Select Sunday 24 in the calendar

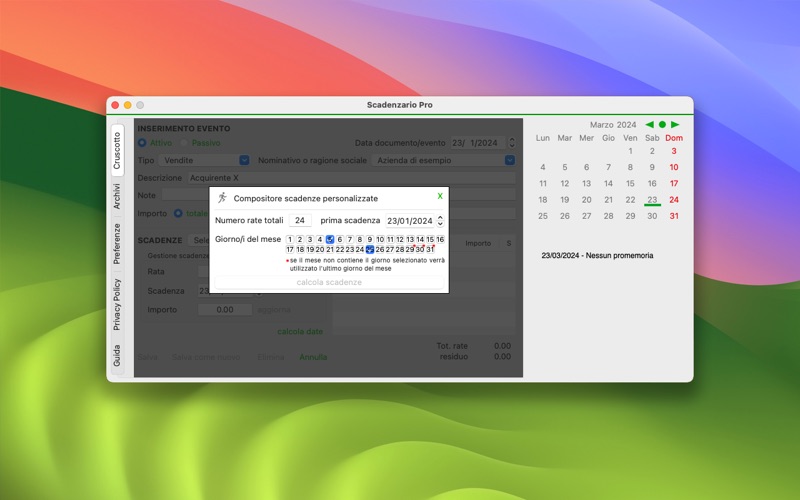(674, 200)
